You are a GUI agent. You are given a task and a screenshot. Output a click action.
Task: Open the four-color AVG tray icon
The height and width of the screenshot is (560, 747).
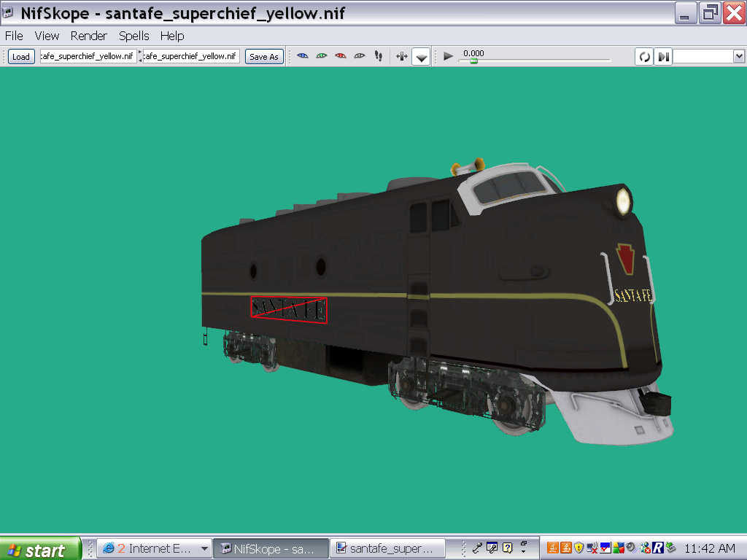(x=619, y=548)
